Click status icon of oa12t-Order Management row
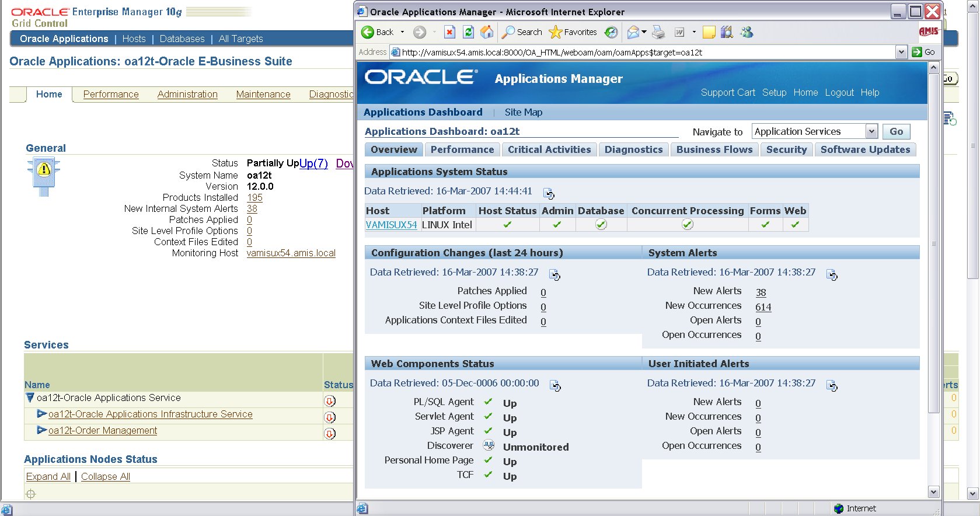This screenshot has width=980, height=516. pos(330,434)
